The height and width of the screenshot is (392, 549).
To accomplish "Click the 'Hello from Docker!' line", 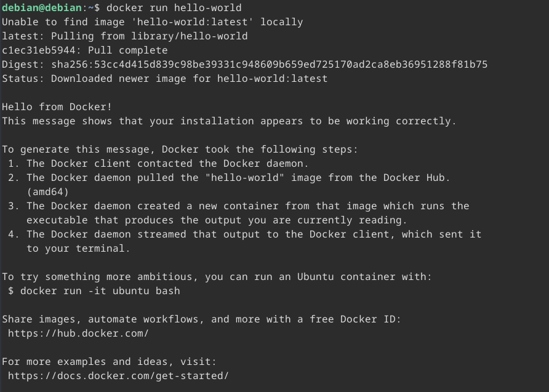I will pyautogui.click(x=57, y=106).
